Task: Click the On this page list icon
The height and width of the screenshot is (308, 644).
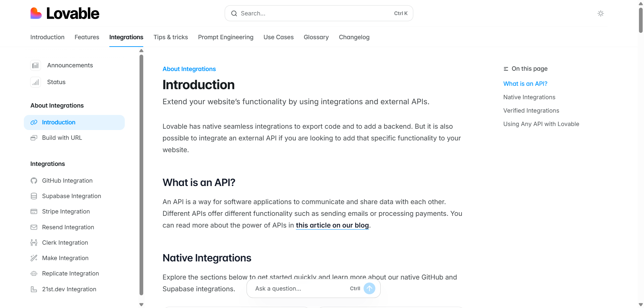Action: coord(506,69)
